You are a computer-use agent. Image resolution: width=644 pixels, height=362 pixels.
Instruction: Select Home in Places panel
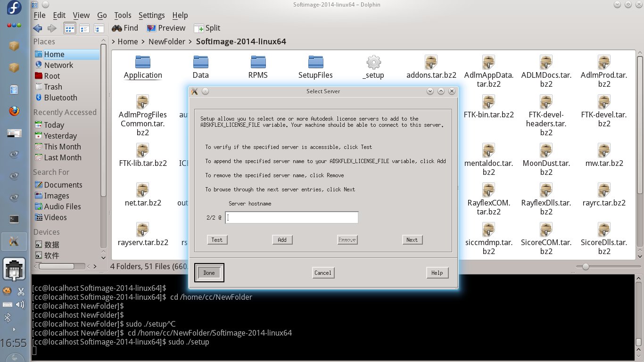[x=66, y=54]
